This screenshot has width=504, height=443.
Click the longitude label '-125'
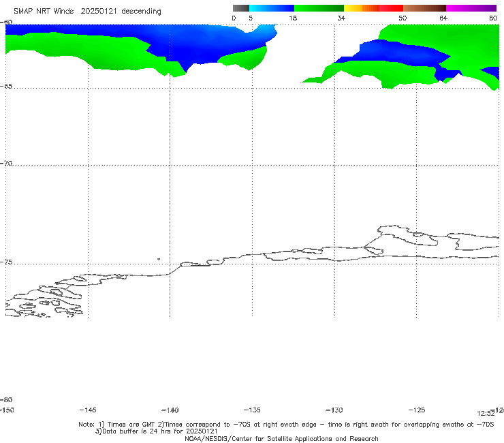coord(417,410)
